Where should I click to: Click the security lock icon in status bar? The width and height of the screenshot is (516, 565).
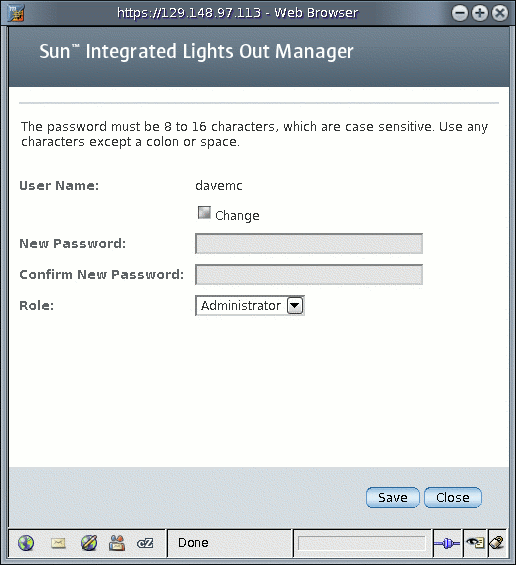(x=497, y=543)
